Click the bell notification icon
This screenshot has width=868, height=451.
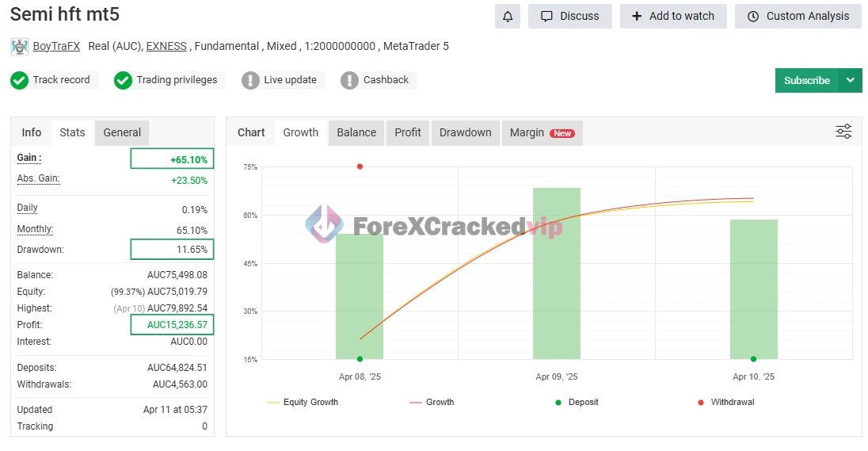pos(508,16)
